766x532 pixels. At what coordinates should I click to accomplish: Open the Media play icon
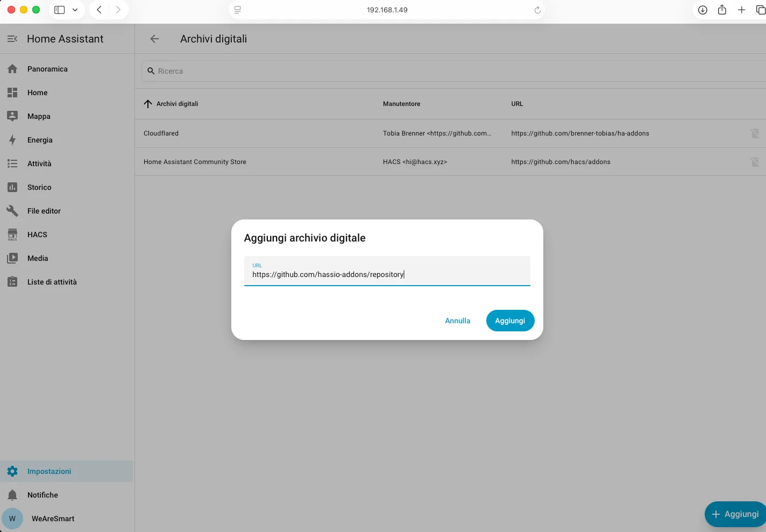(12, 258)
